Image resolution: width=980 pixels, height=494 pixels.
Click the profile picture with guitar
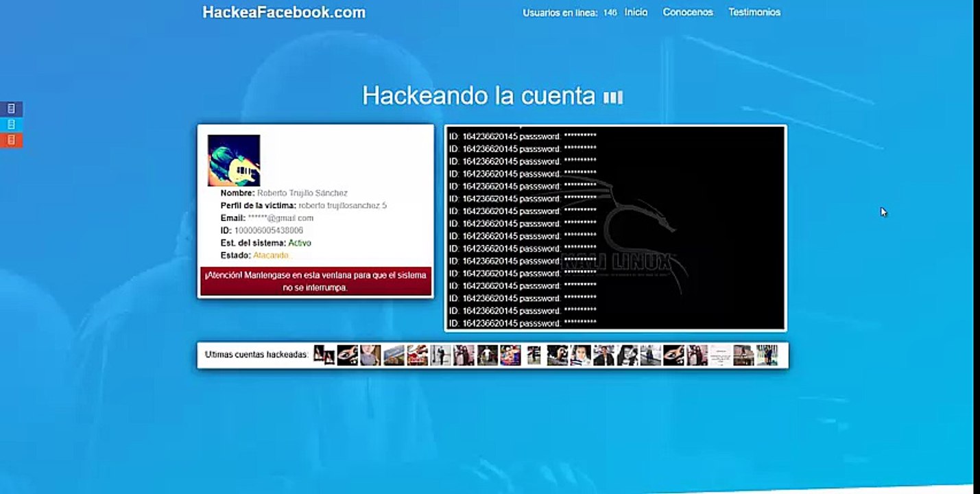234,161
